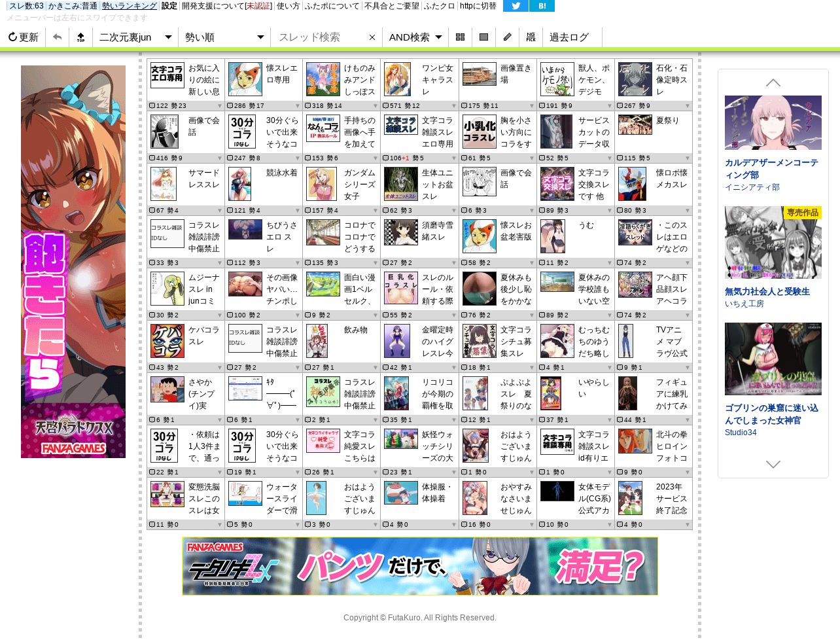Click comment icon of サービスカット thread (52)
Image resolution: width=840 pixels, height=640 pixels.
pos(542,158)
